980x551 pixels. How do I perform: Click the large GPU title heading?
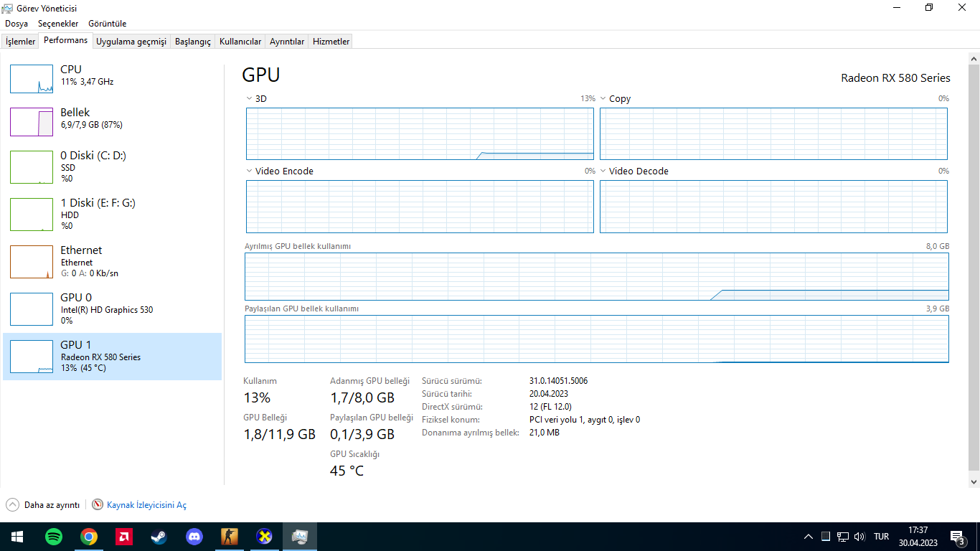click(261, 75)
